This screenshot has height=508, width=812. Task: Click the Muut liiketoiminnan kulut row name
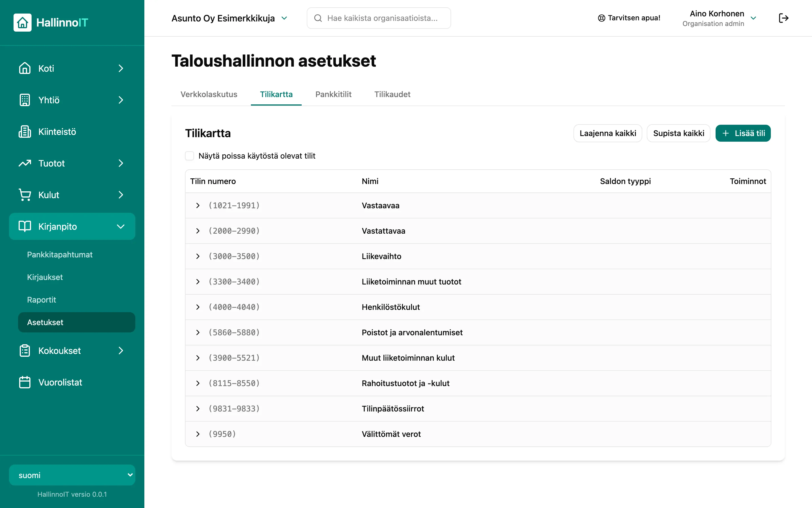coord(408,358)
